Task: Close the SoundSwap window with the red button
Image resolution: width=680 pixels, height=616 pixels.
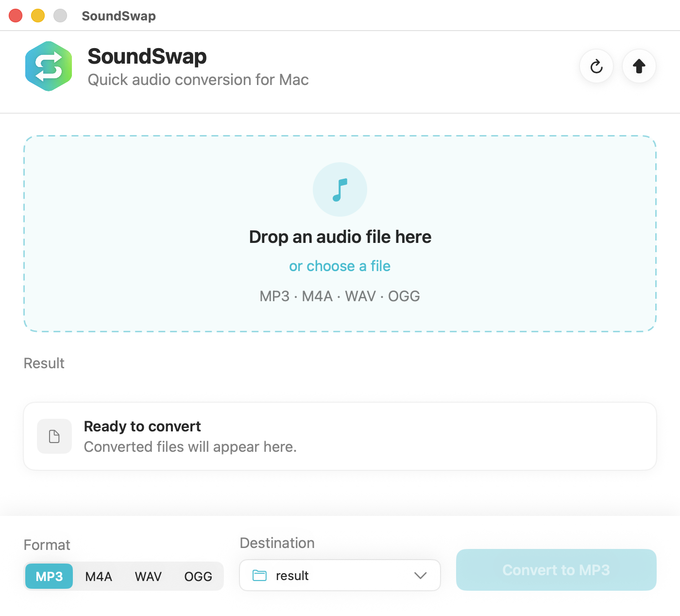Action: pos(16,16)
